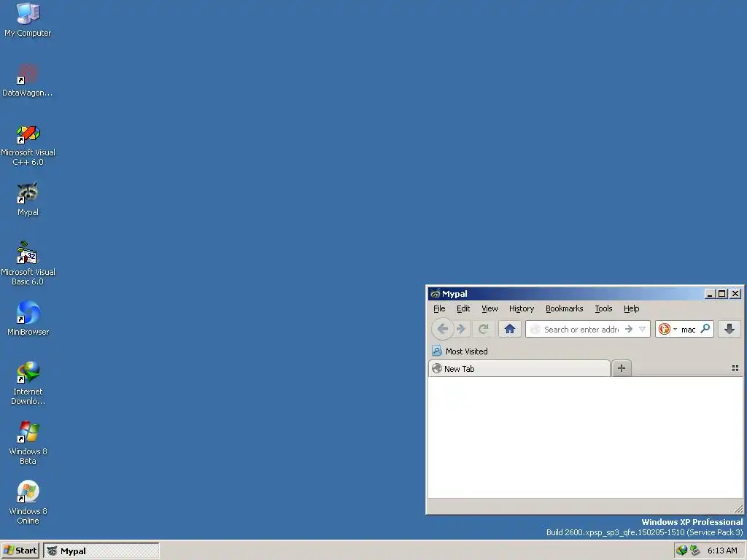Open the Edit menu
747x560 pixels.
tap(463, 308)
